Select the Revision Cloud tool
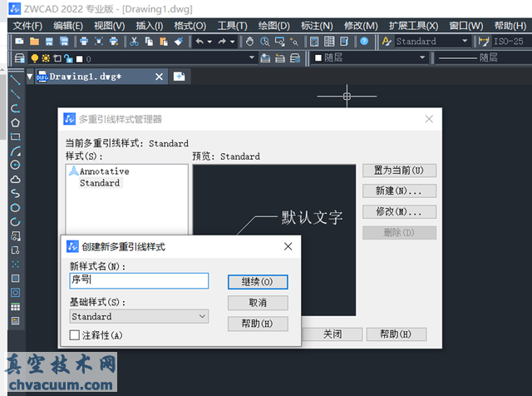This screenshot has height=396, width=532. pyautogui.click(x=15, y=179)
